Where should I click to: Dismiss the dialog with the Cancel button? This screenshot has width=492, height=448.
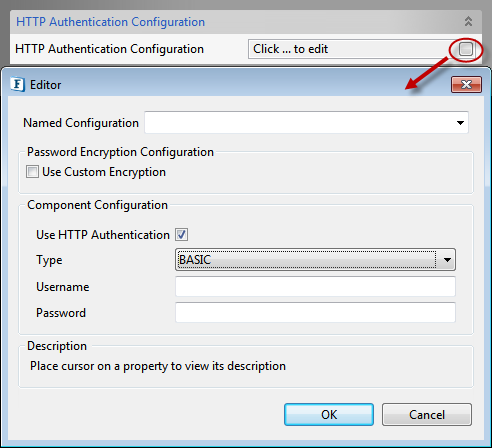coord(427,415)
